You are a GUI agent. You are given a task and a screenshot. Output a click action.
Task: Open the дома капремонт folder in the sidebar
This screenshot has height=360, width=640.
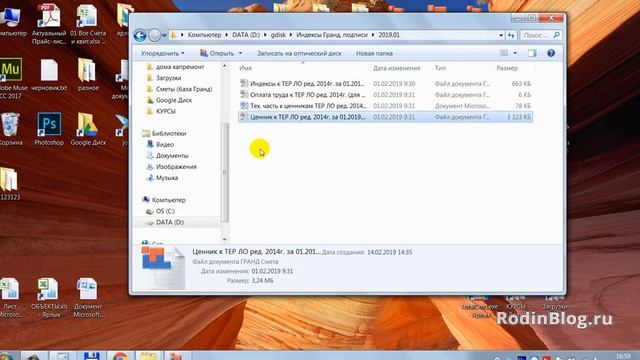(180, 67)
